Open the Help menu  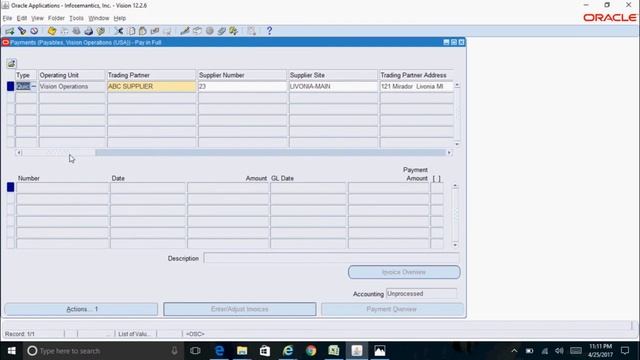120,18
